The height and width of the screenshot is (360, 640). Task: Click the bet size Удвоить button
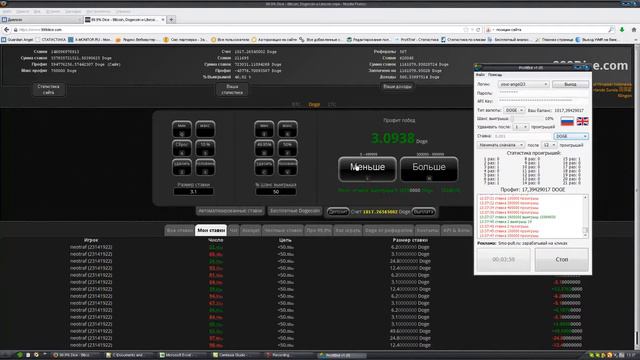[x=182, y=167]
